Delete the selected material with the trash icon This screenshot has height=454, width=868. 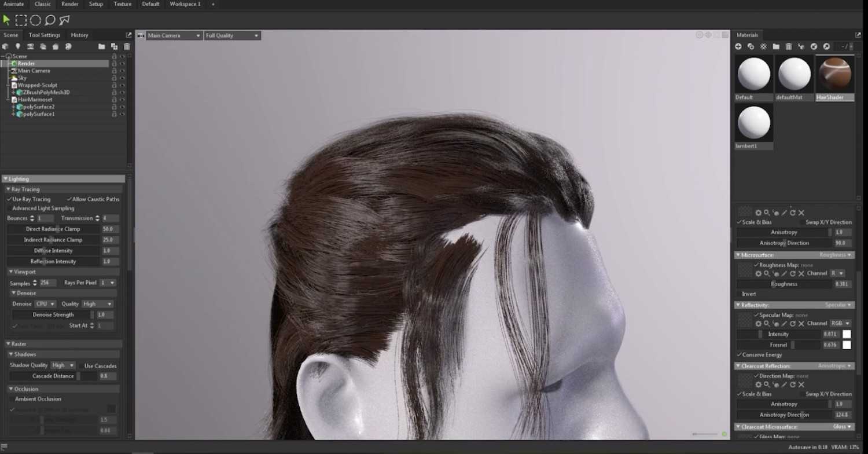[x=788, y=46]
